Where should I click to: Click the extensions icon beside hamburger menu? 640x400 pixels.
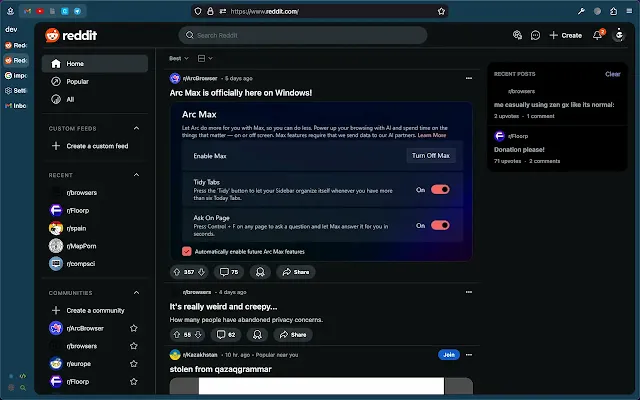tap(613, 11)
